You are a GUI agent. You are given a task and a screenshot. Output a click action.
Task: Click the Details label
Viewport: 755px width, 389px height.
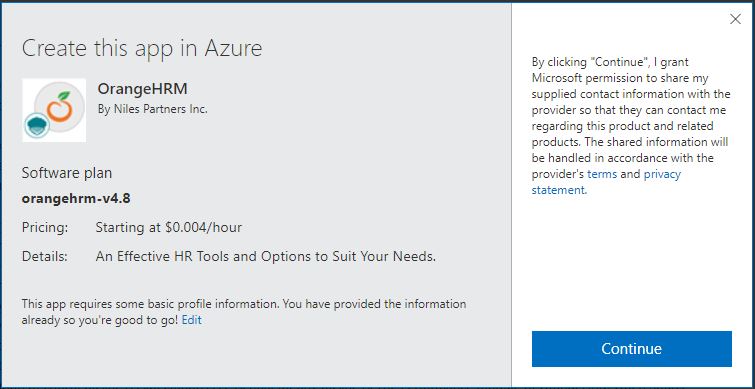[45, 256]
